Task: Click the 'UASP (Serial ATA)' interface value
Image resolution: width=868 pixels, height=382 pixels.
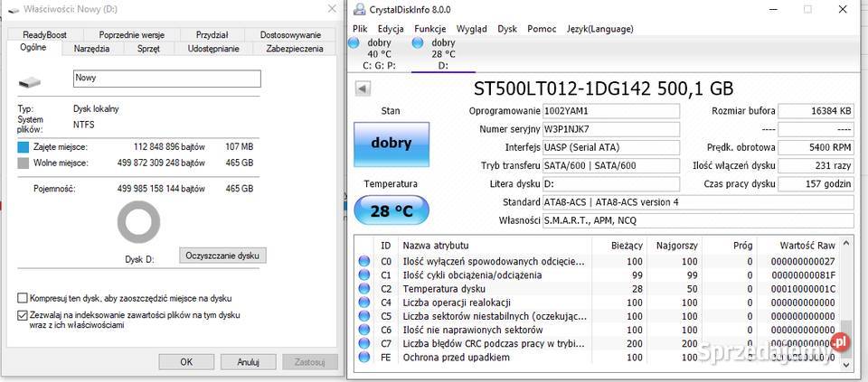Action: tap(610, 147)
